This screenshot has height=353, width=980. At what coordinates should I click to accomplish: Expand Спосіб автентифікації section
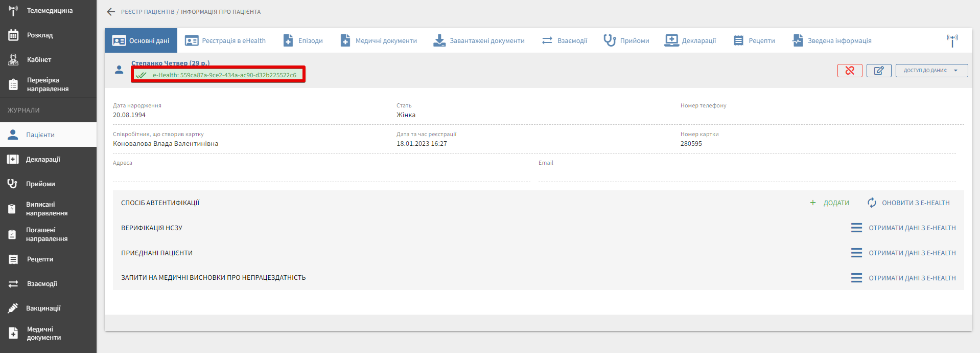(x=160, y=203)
